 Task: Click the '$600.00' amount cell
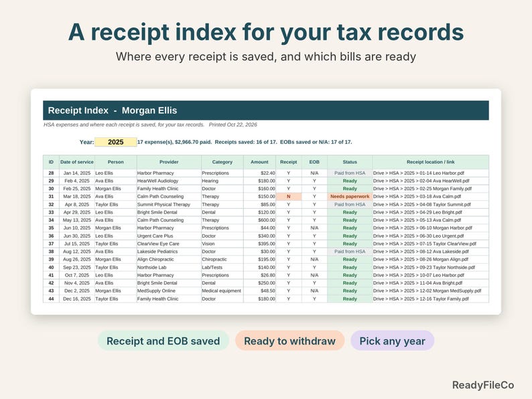[x=259, y=220]
